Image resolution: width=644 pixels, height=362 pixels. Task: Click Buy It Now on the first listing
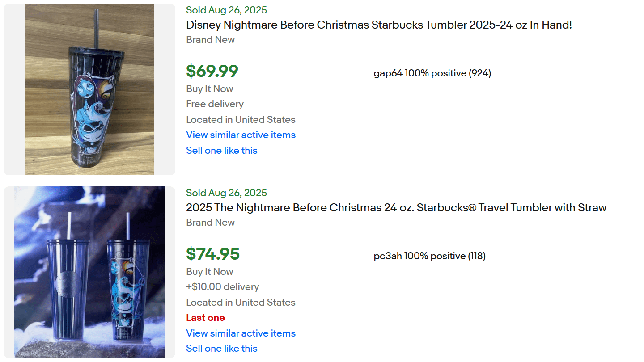(209, 88)
